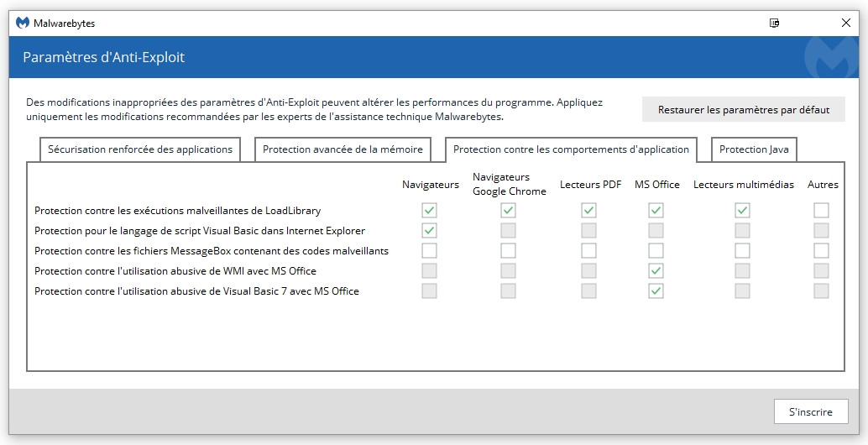Click the window mode icon beside close button

[775, 24]
